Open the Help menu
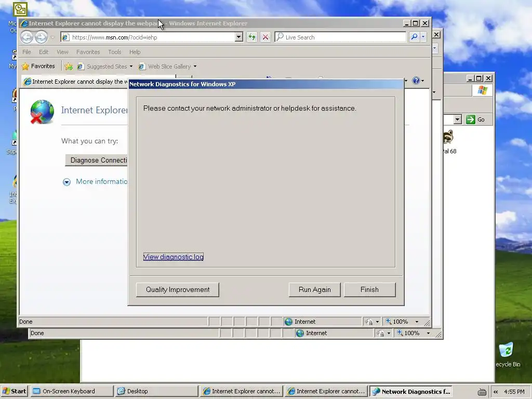This screenshot has height=399, width=532. click(135, 52)
